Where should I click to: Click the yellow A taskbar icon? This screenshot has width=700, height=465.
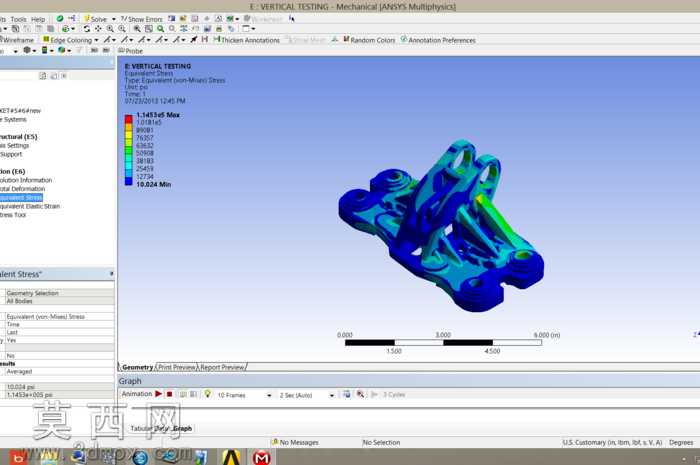(231, 457)
